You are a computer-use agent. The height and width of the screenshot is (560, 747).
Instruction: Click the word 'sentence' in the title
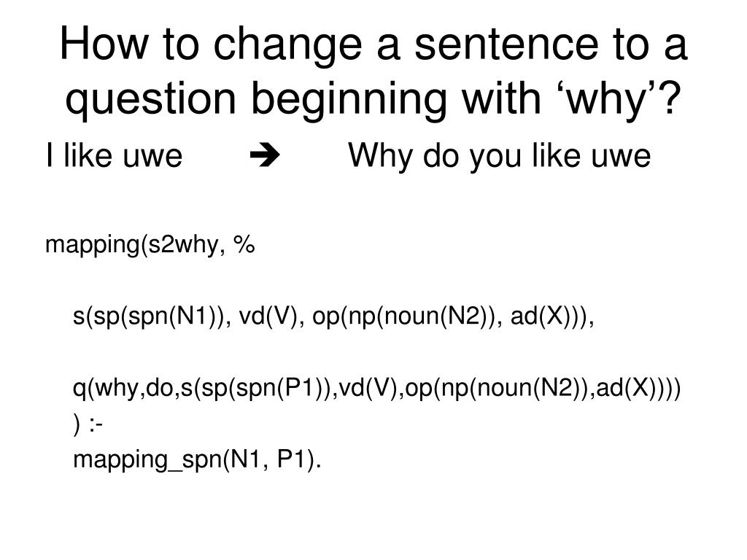tap(506, 45)
